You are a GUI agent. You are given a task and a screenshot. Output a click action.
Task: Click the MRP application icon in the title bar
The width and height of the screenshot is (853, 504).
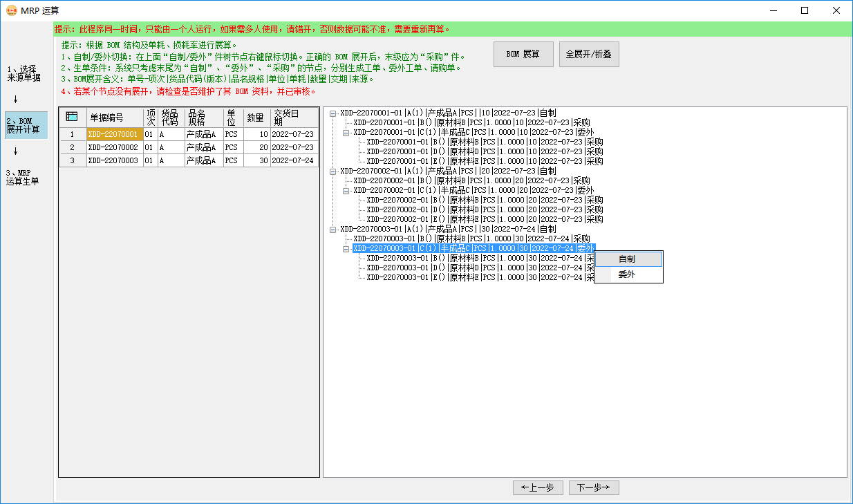12,10
